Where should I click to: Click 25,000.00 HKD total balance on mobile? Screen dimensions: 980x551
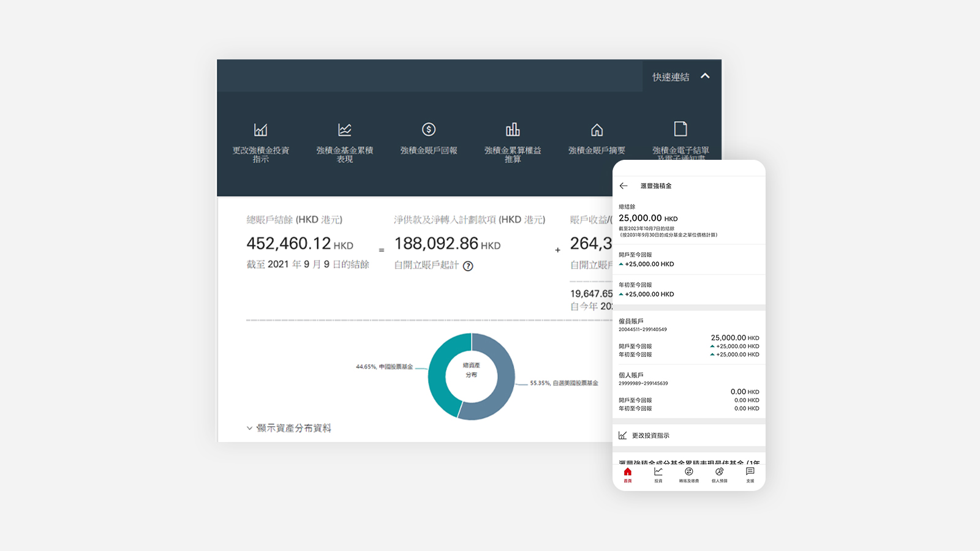tap(648, 218)
